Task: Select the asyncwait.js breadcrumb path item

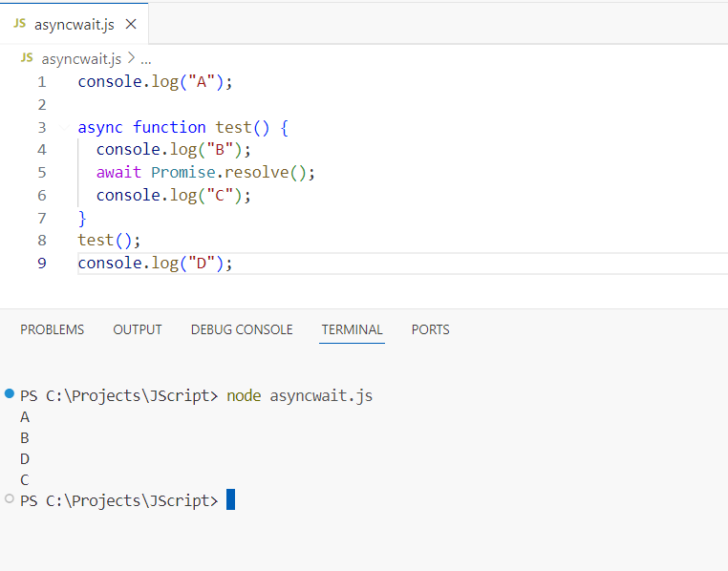Action: [82, 58]
